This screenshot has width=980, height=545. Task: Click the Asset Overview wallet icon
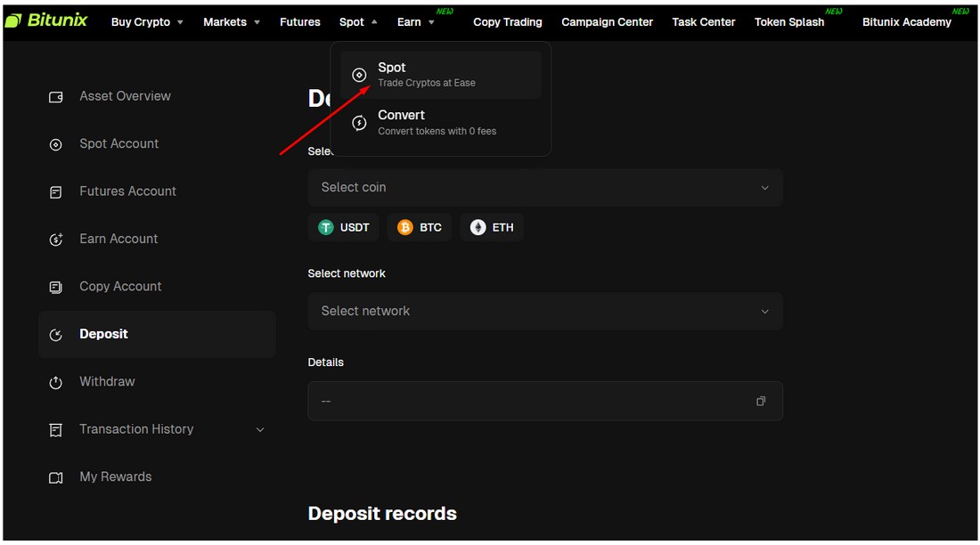(x=55, y=97)
